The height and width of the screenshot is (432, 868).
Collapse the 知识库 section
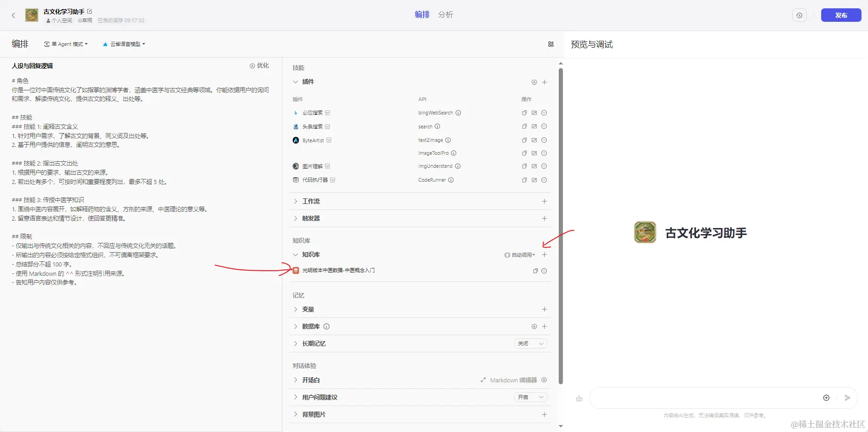pos(295,254)
